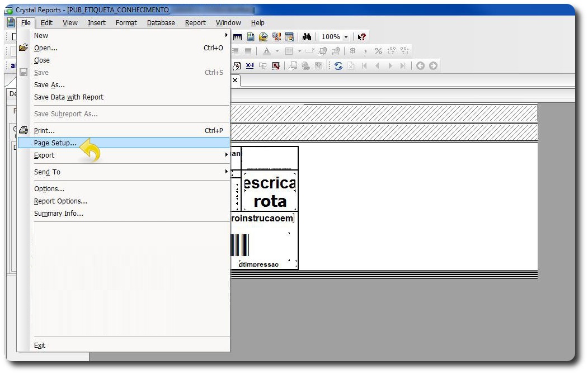Open the Field Explorer toolbar icon
The height and width of the screenshot is (374, 588).
237,37
